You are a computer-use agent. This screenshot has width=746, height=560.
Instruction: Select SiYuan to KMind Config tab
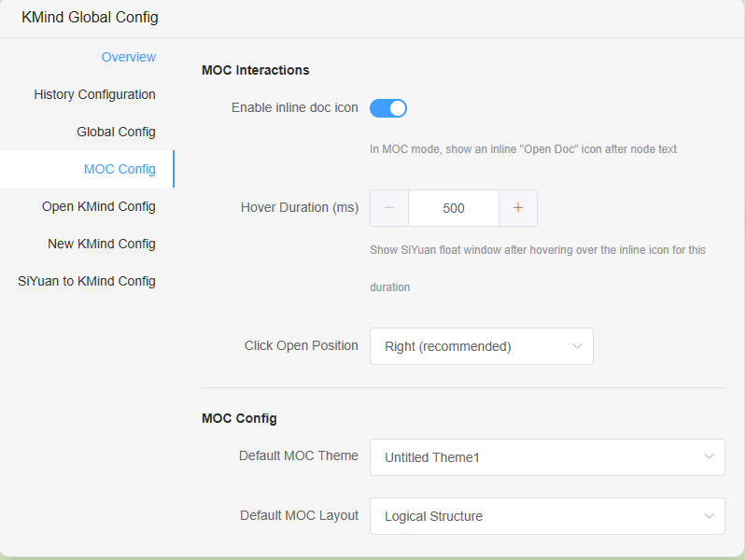point(87,281)
